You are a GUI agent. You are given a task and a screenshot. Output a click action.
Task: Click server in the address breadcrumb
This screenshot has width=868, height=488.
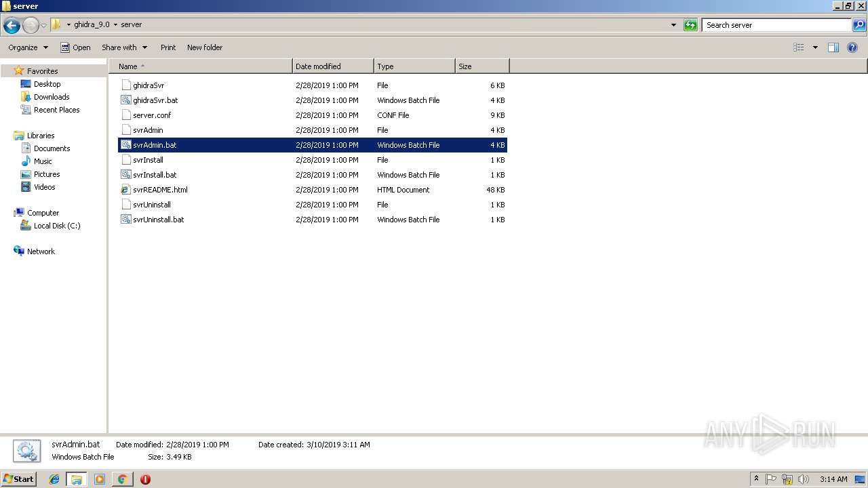pos(132,24)
